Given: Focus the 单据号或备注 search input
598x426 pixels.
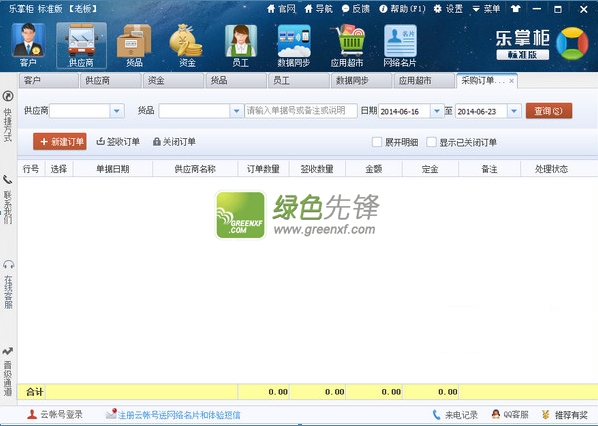Looking at the screenshot, I should (x=301, y=111).
